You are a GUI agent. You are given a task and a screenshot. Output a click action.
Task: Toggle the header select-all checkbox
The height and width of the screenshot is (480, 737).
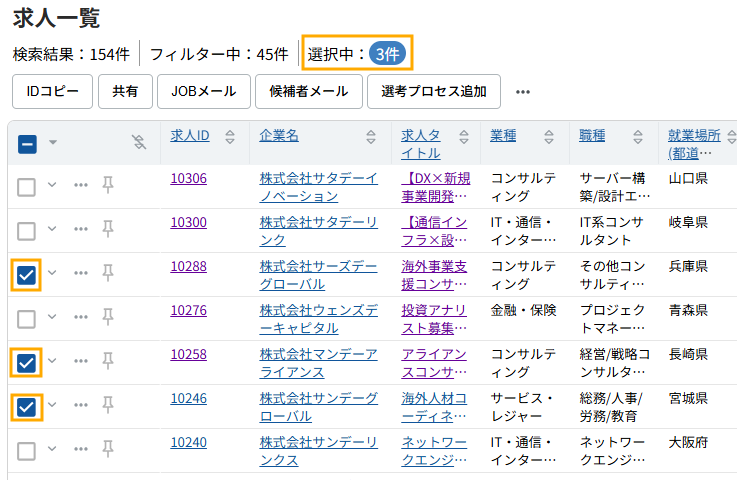tap(27, 143)
